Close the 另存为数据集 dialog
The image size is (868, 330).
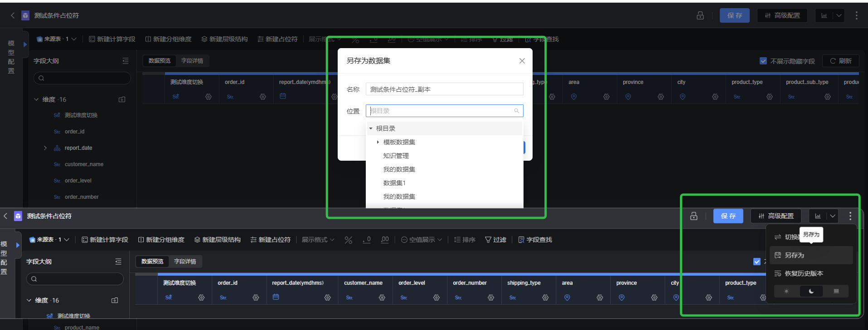click(522, 61)
